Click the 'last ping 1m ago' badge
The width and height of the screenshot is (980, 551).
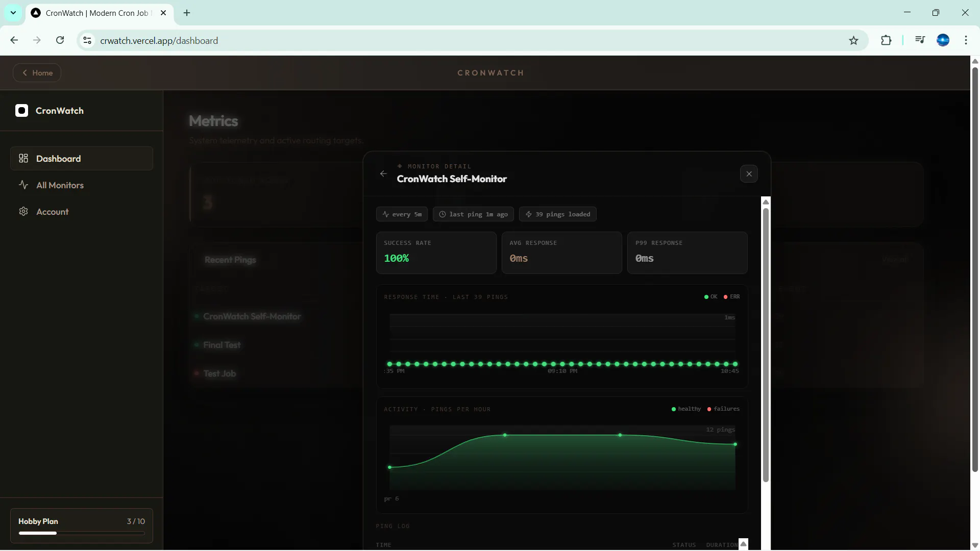coord(473,214)
